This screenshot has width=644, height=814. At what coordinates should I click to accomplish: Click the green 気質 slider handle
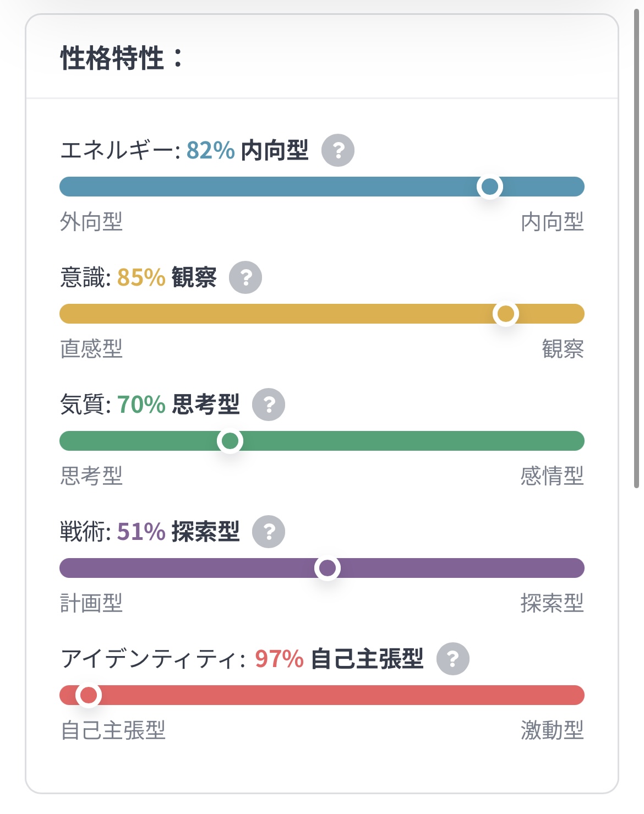pyautogui.click(x=230, y=441)
